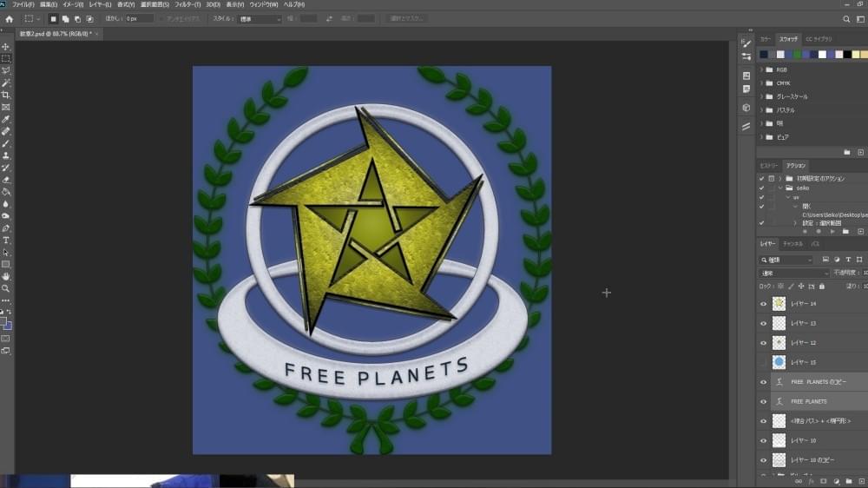Open the layer blend mode dropdown
Viewport: 868px width, 488px height.
pos(794,273)
